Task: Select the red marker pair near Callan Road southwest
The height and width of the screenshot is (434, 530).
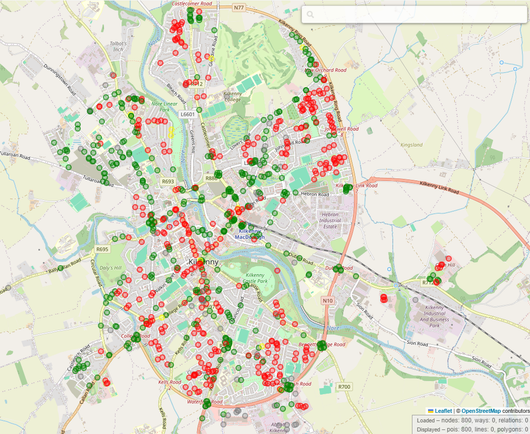Action: pyautogui.click(x=106, y=382)
